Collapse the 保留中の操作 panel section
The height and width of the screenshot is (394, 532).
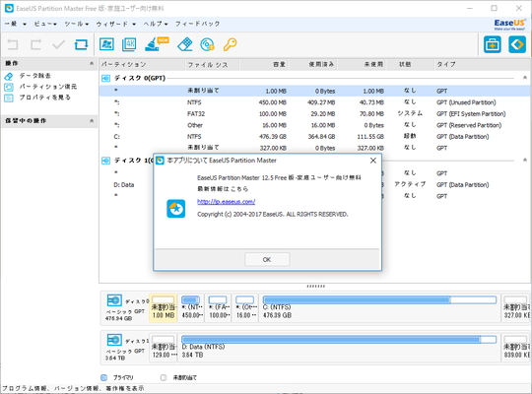coord(92,121)
